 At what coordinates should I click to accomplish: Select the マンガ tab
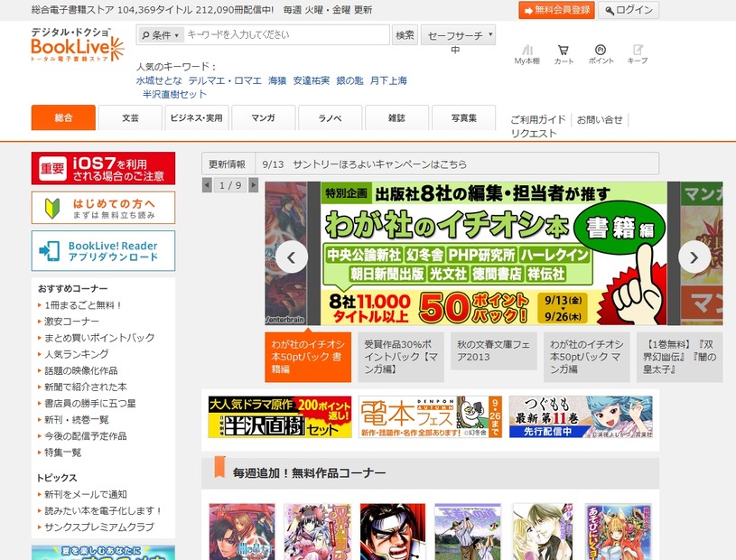[x=264, y=117]
